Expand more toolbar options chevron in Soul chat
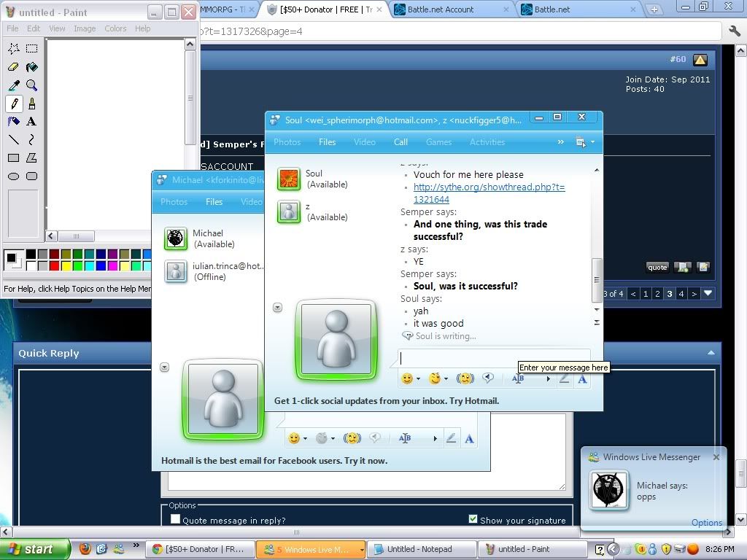Viewport: 747px width, 560px height. (x=561, y=142)
